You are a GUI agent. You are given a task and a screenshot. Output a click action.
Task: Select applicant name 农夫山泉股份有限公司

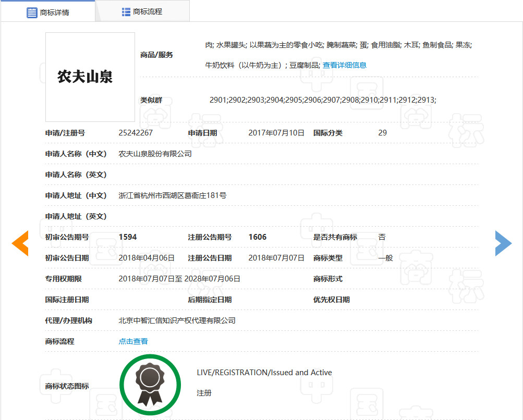tap(155, 154)
